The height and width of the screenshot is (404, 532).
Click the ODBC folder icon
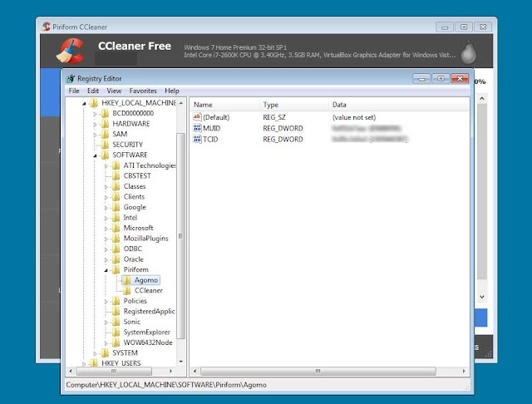pos(116,249)
